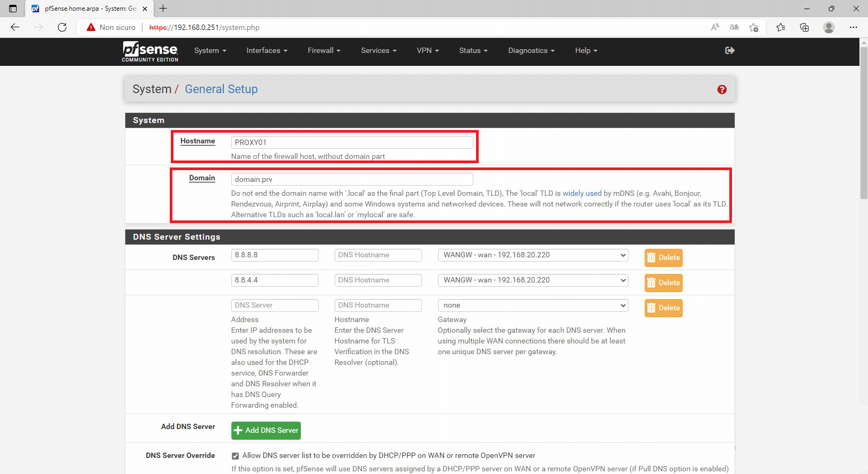Open the favorites list icon
The width and height of the screenshot is (868, 474).
point(781,27)
